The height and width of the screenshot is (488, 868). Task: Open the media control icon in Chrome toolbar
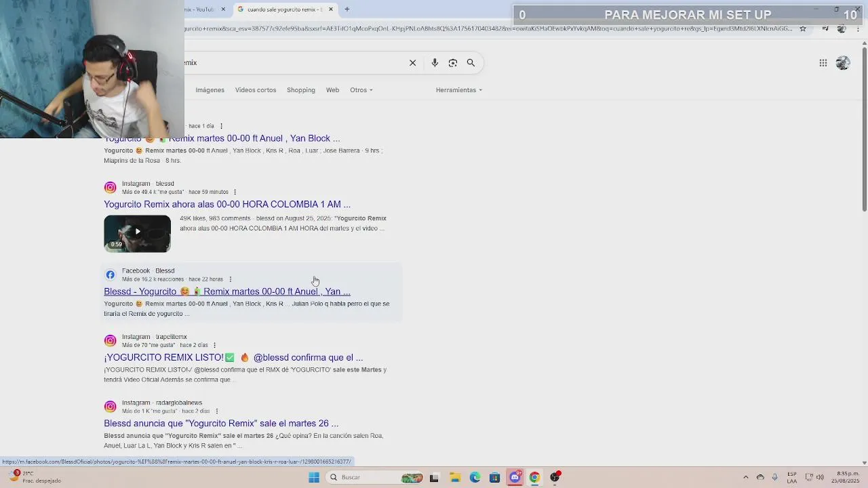click(x=825, y=28)
